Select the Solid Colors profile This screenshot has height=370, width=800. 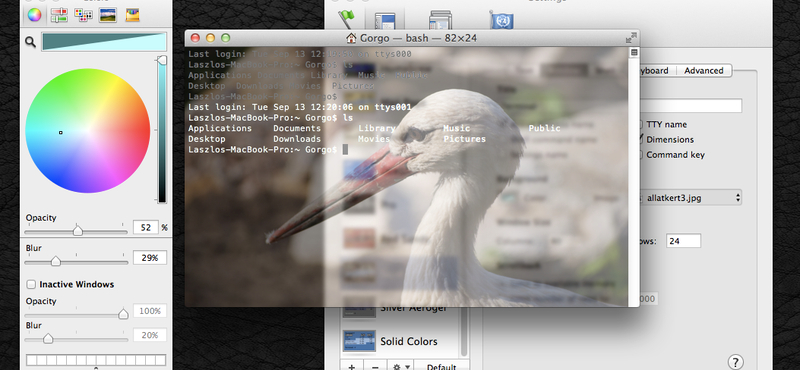coord(403,341)
